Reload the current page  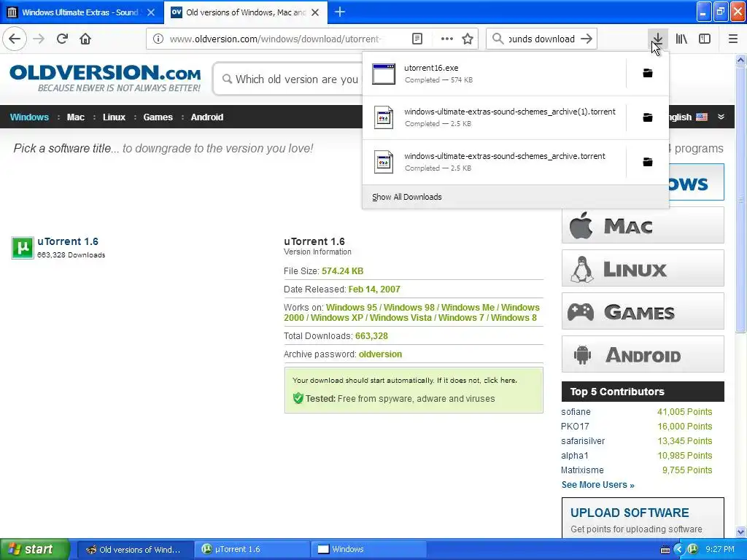(62, 39)
